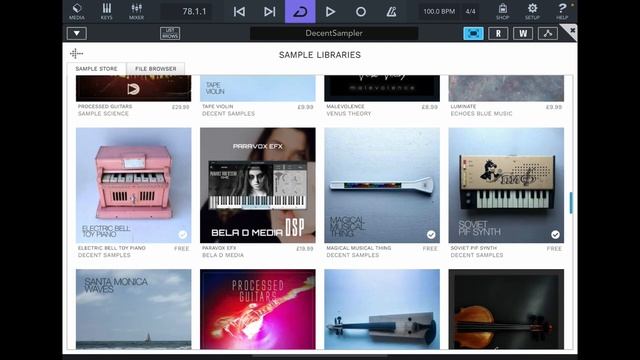Open the Electric Bell Toy Piano thumbnail
The width and height of the screenshot is (640, 360).
133,185
